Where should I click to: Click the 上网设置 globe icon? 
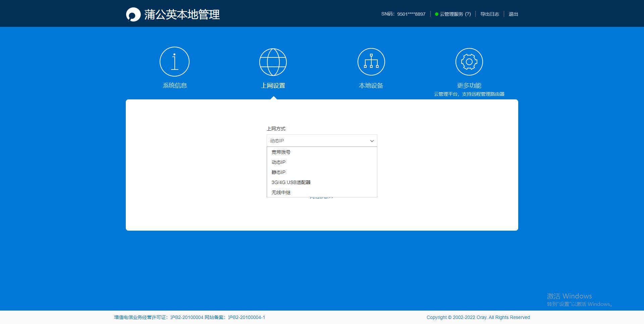coord(273,62)
